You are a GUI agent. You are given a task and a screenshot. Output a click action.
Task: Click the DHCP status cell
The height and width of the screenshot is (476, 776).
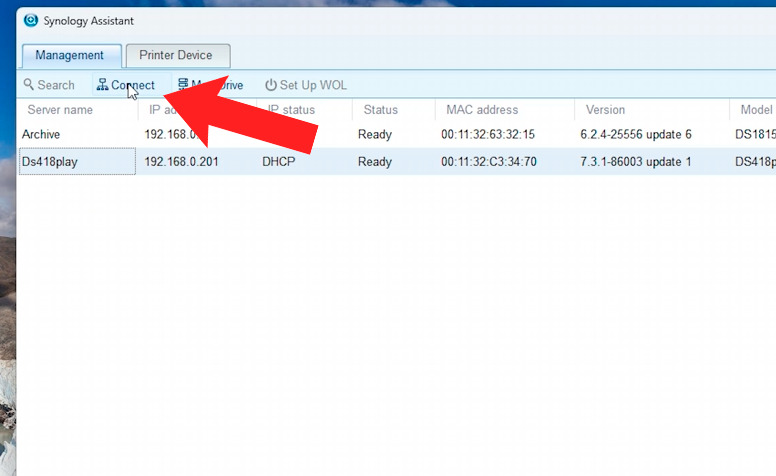[x=279, y=162]
